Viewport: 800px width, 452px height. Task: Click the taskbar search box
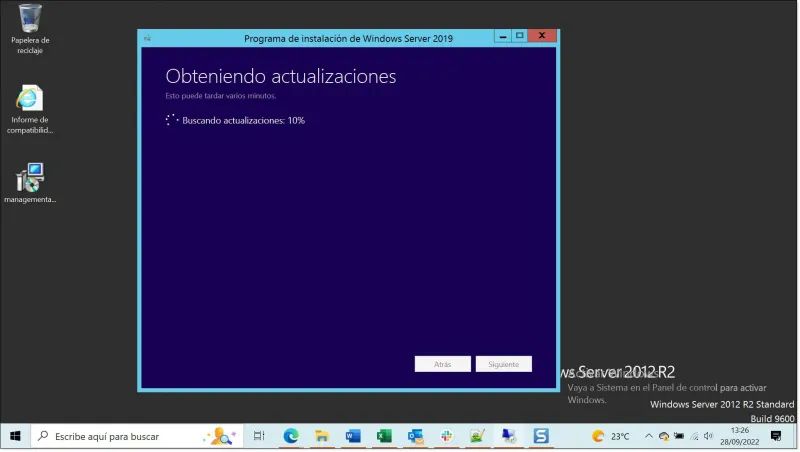(120, 436)
